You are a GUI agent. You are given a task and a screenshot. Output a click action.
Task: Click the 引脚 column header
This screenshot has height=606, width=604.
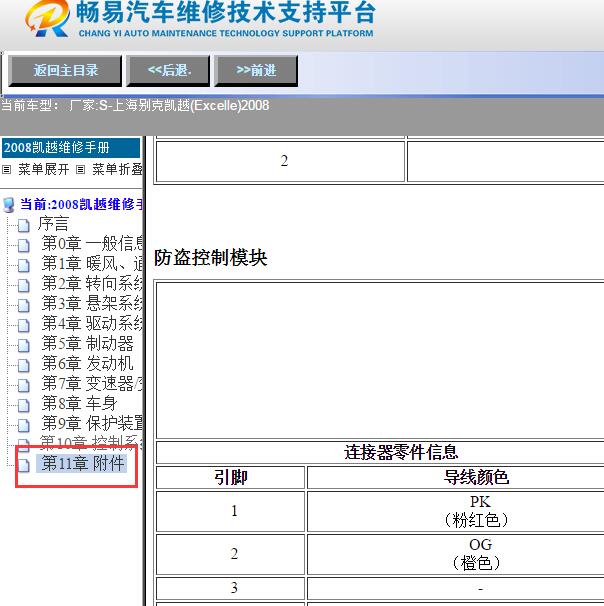(x=231, y=478)
